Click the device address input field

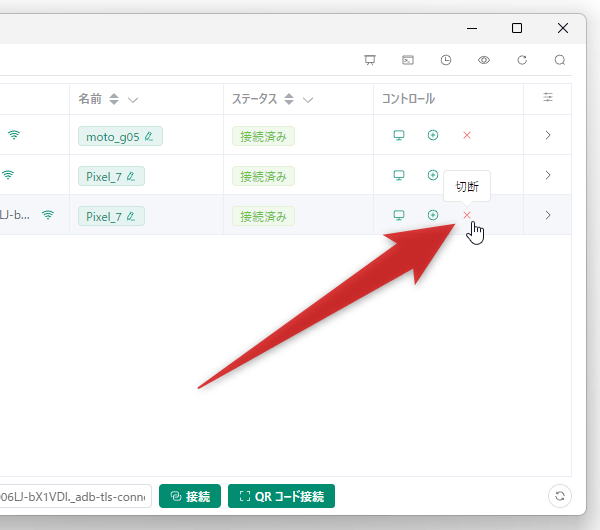75,496
